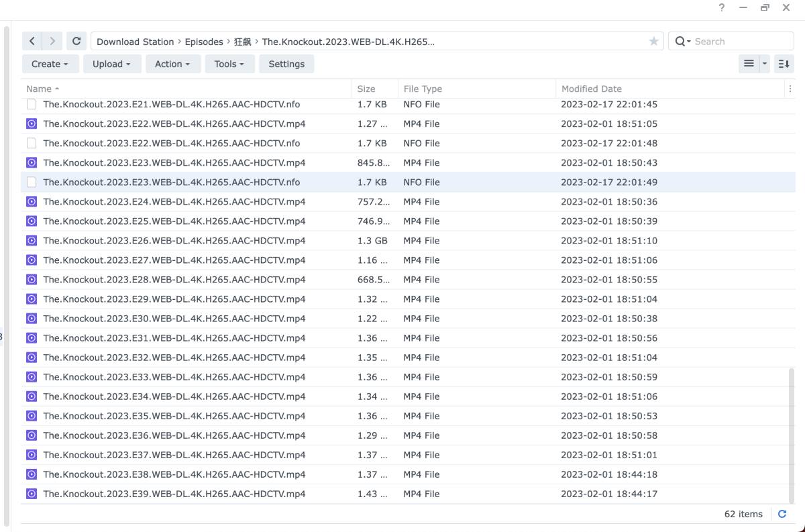Image resolution: width=805 pixels, height=532 pixels.
Task: Click into the Search input field
Action: [x=741, y=42]
